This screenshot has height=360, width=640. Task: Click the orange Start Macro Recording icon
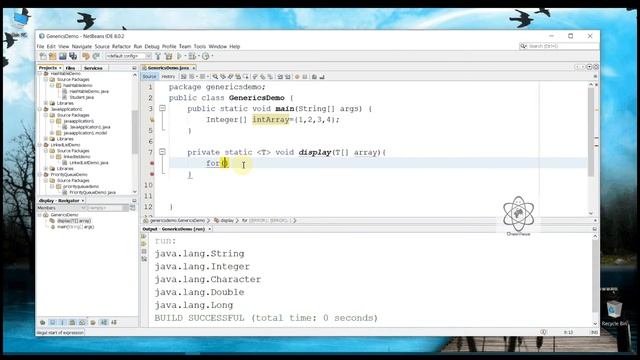[x=297, y=77]
